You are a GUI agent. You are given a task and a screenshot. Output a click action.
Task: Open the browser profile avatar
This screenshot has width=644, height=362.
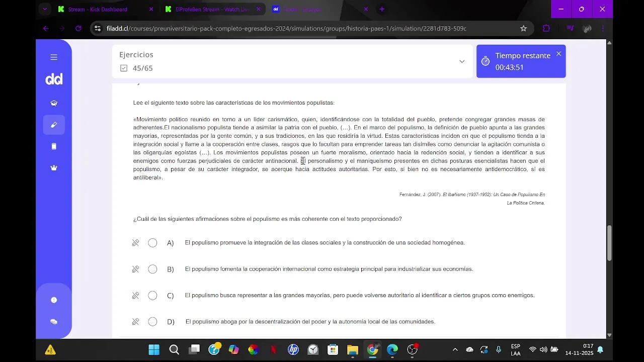[587, 29]
